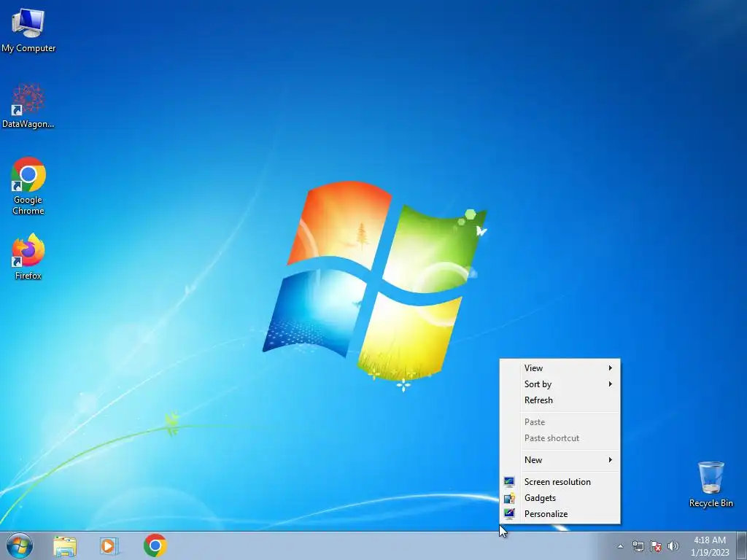747x560 pixels.
Task: Open the clock showing 4:18 AM
Action: coord(709,546)
